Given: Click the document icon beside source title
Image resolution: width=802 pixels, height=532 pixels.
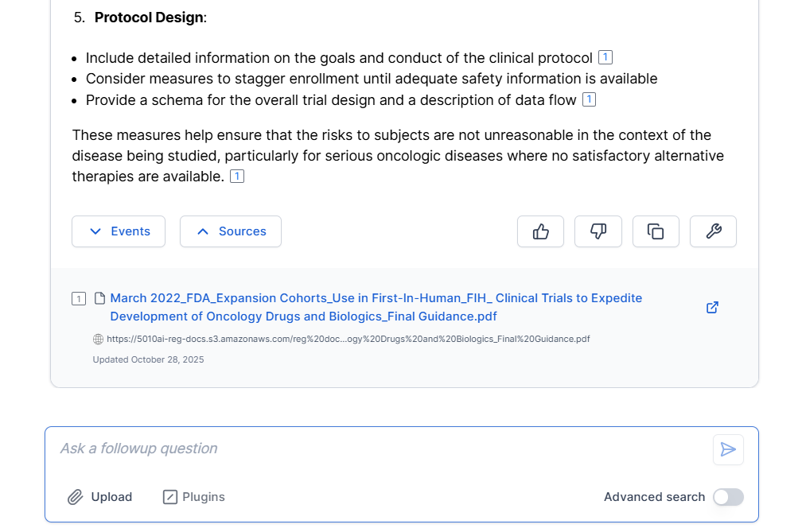Looking at the screenshot, I should 100,299.
